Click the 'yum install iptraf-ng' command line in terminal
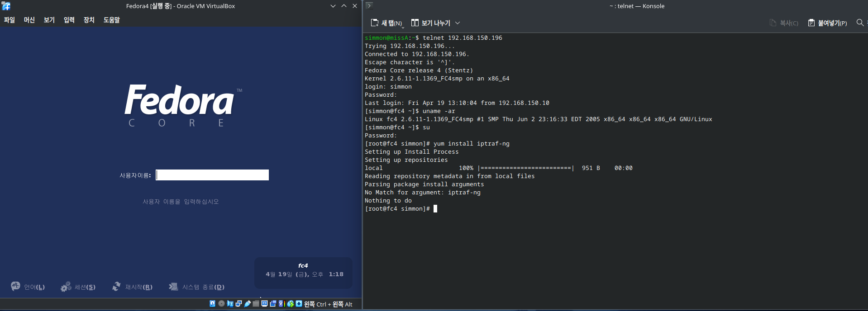Image resolution: width=868 pixels, height=311 pixels. 437,144
